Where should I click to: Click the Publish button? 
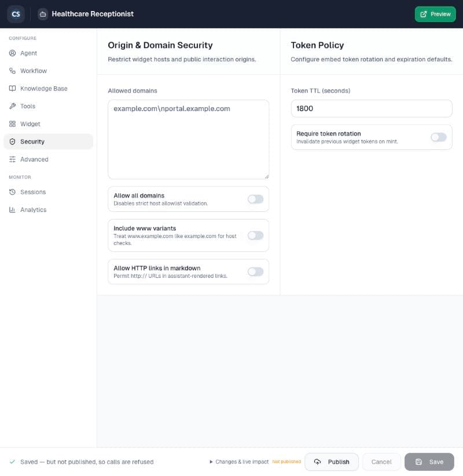pyautogui.click(x=331, y=462)
